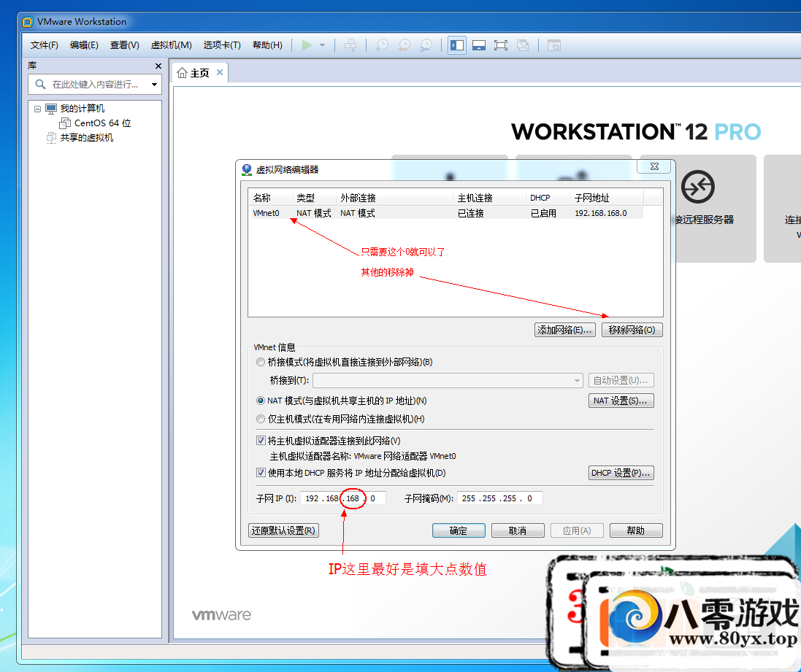Open the 虚拟机 menu
The height and width of the screenshot is (672, 801).
click(171, 45)
